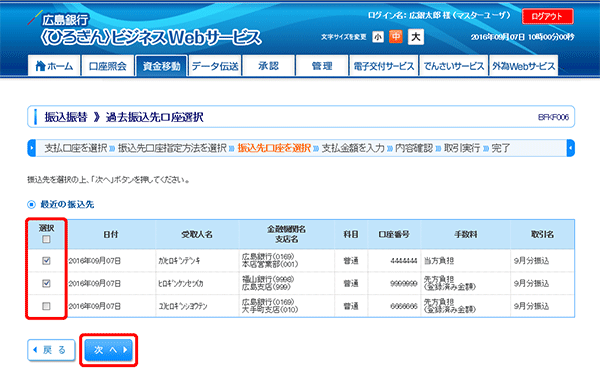
Task: Set font size to 中 (medium)
Action: tap(396, 37)
